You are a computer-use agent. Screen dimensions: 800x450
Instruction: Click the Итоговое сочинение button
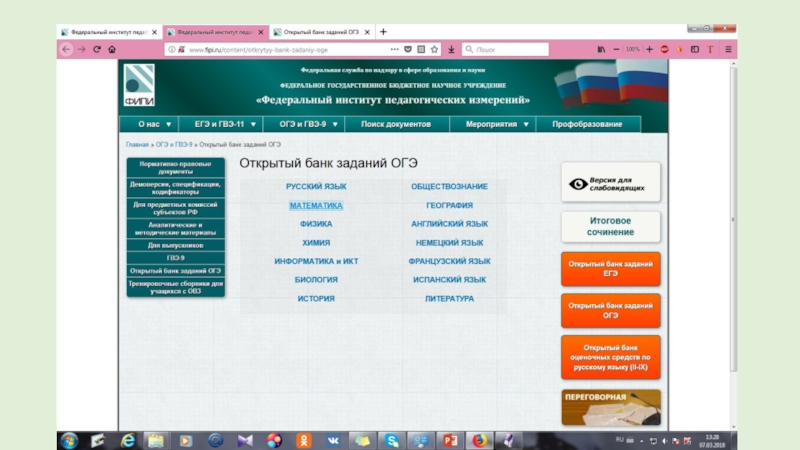pyautogui.click(x=611, y=227)
